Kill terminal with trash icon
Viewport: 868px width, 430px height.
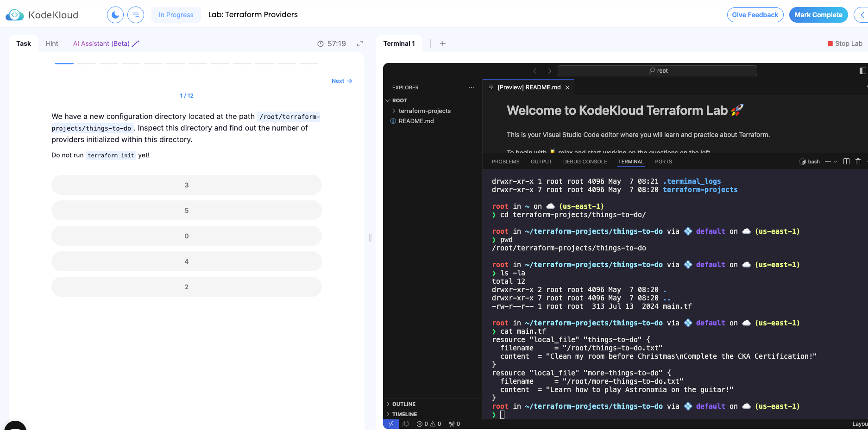point(858,162)
